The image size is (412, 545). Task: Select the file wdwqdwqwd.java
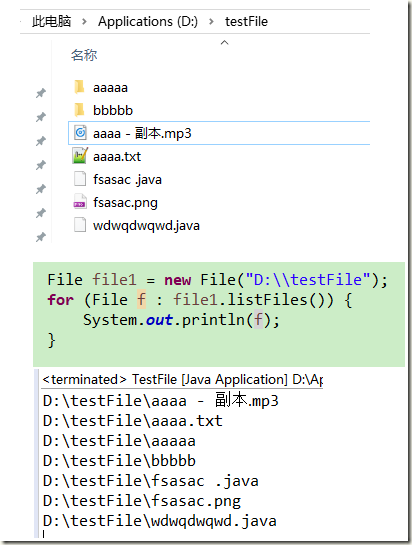(x=146, y=226)
